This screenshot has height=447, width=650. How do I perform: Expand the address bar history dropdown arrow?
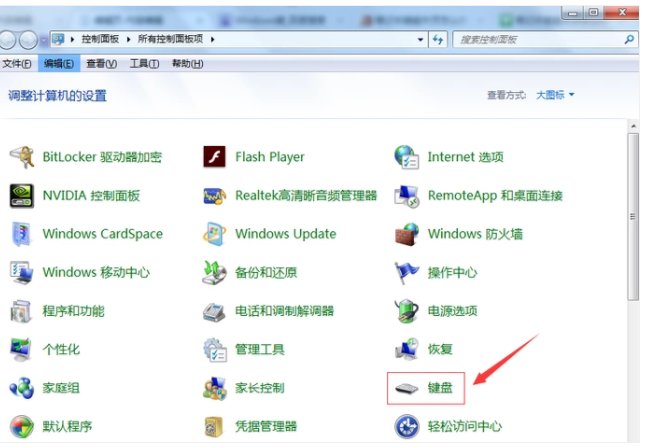pyautogui.click(x=420, y=39)
